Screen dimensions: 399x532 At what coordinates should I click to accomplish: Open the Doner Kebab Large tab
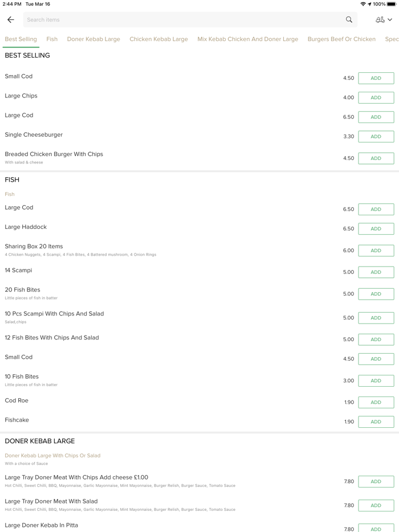[93, 39]
